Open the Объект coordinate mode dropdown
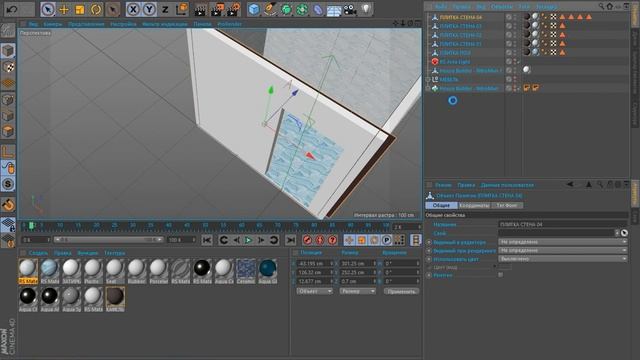This screenshot has height=360, width=640. pyautogui.click(x=314, y=291)
